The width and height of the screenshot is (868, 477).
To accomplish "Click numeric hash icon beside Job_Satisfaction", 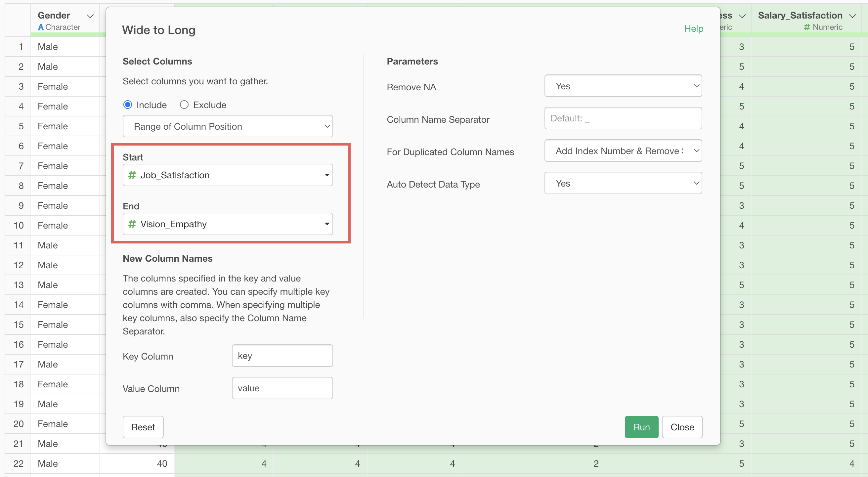I will coord(132,175).
